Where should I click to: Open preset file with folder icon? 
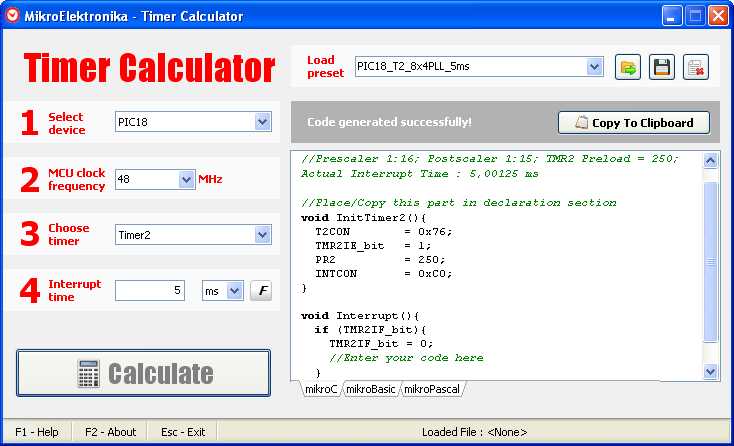coord(628,67)
